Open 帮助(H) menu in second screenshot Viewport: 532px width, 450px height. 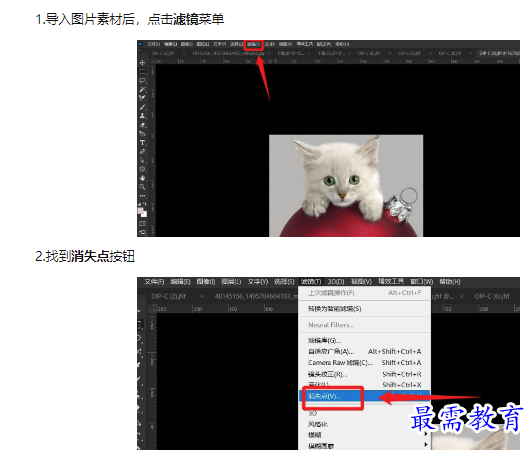click(x=450, y=282)
